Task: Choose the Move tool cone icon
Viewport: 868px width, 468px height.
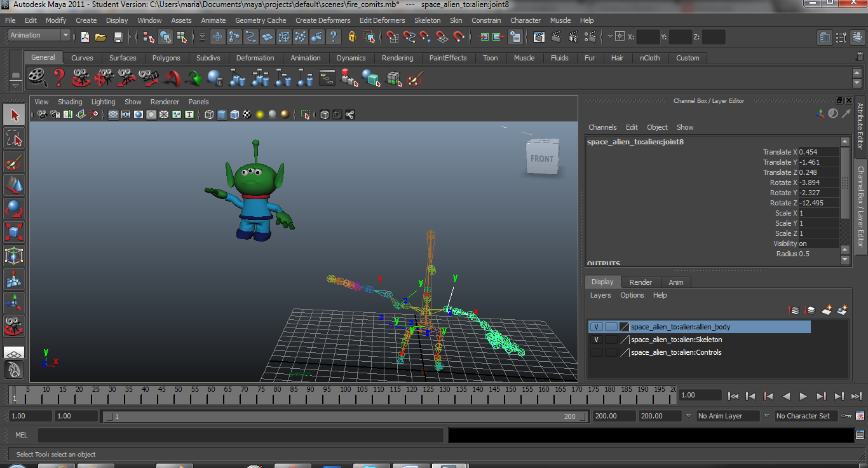Action: pyautogui.click(x=14, y=185)
